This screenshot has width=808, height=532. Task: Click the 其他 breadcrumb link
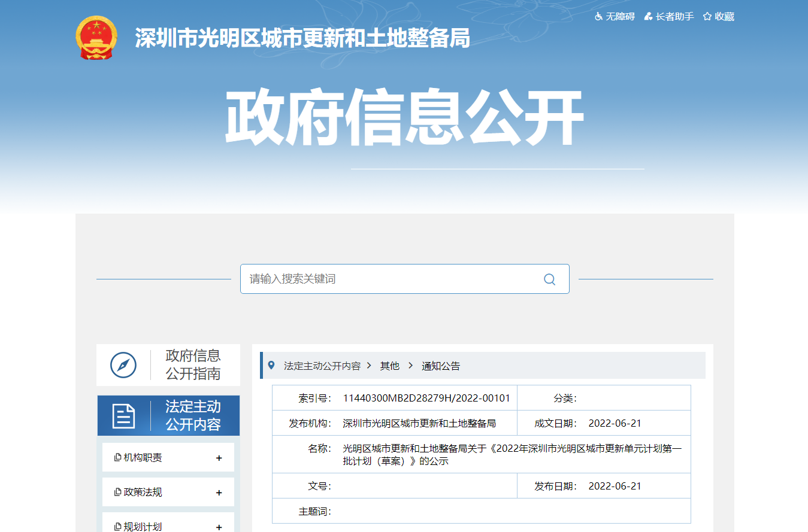tap(389, 366)
